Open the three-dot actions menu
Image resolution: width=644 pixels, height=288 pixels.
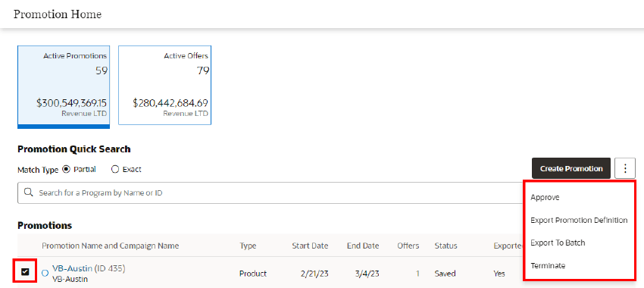tap(625, 168)
